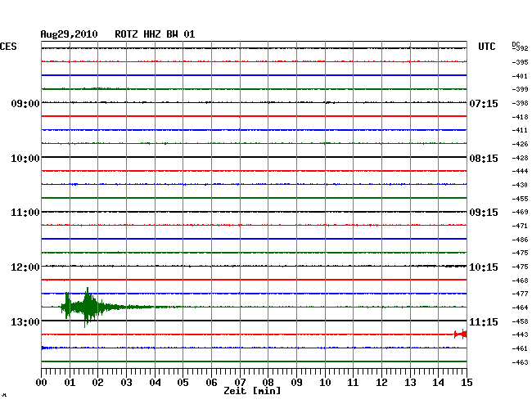The height and width of the screenshot is (404, 532).
Task: Select the DC offset value -392
Action: point(520,48)
